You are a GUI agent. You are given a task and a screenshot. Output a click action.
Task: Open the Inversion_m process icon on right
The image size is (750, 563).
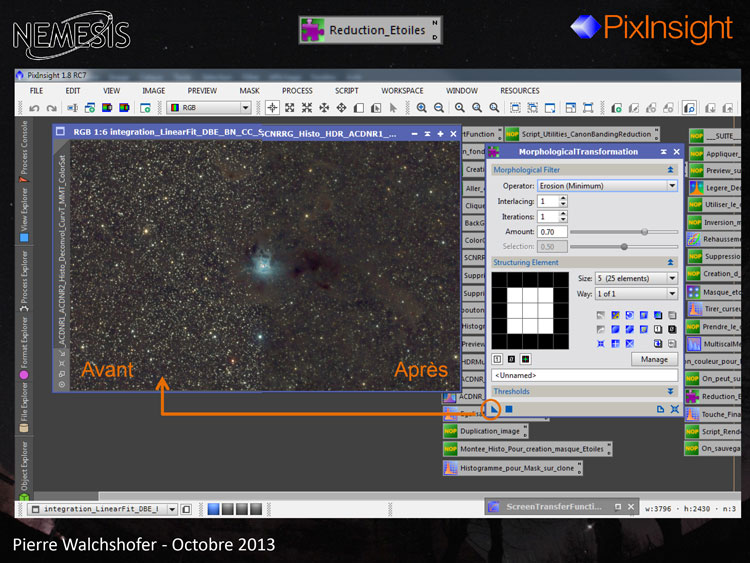point(715,222)
